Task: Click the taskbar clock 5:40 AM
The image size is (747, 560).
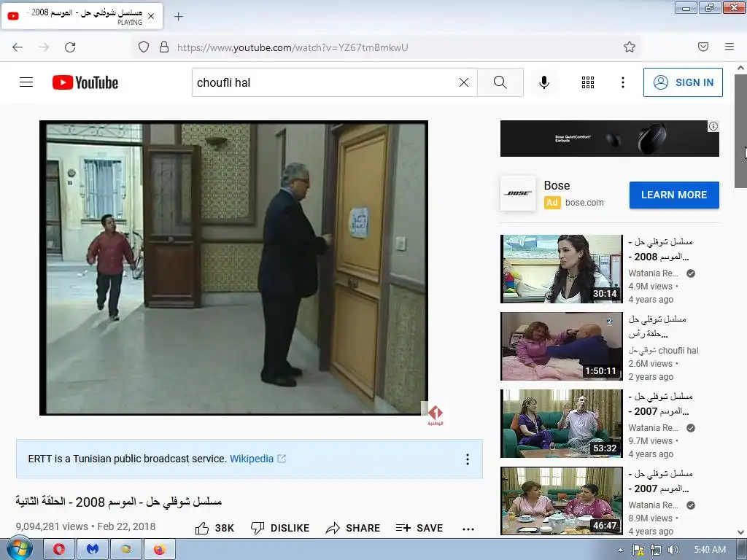Action: (709, 550)
